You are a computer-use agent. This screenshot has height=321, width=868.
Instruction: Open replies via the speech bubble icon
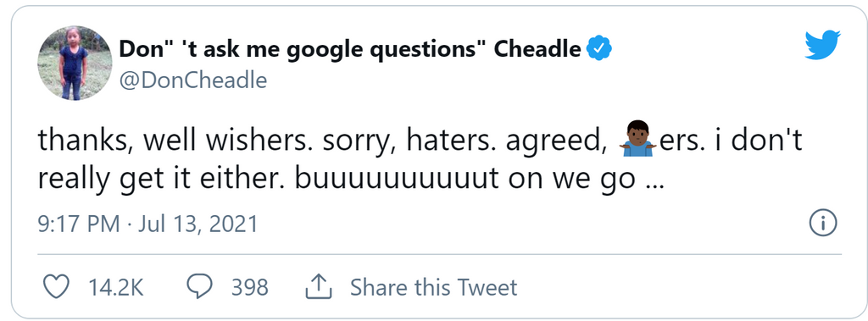(200, 287)
